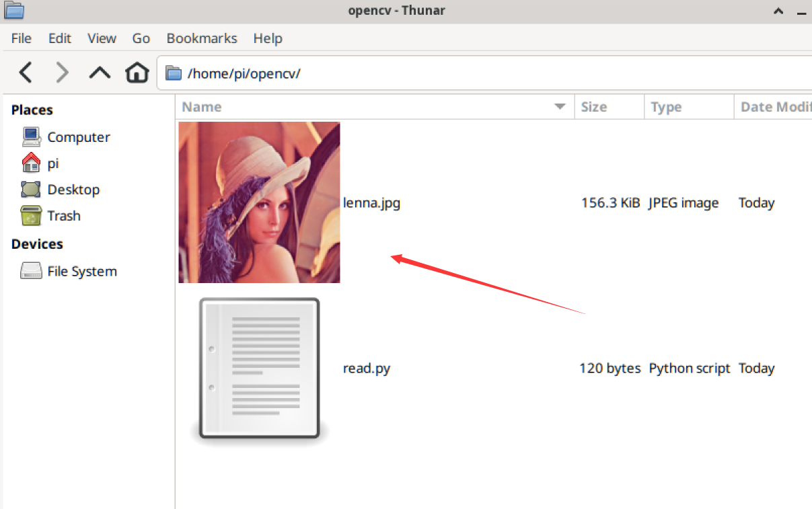The height and width of the screenshot is (509, 812).
Task: Select the lenna.jpg image thumbnail
Action: (x=259, y=202)
